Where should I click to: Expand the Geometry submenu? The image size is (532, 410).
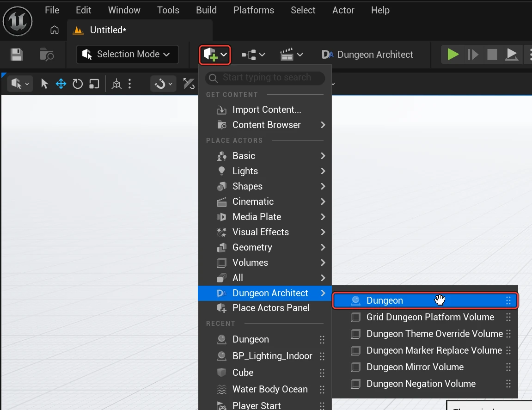(265, 247)
